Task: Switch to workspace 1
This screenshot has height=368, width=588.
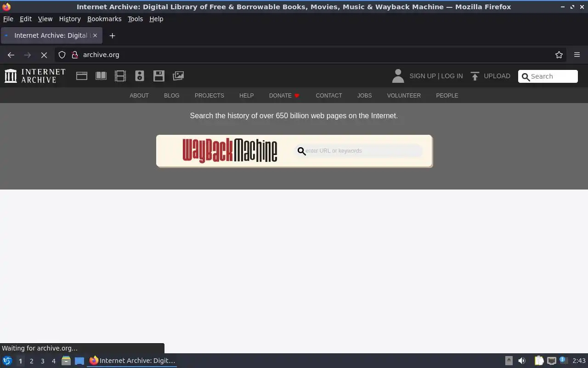Action: click(x=20, y=361)
